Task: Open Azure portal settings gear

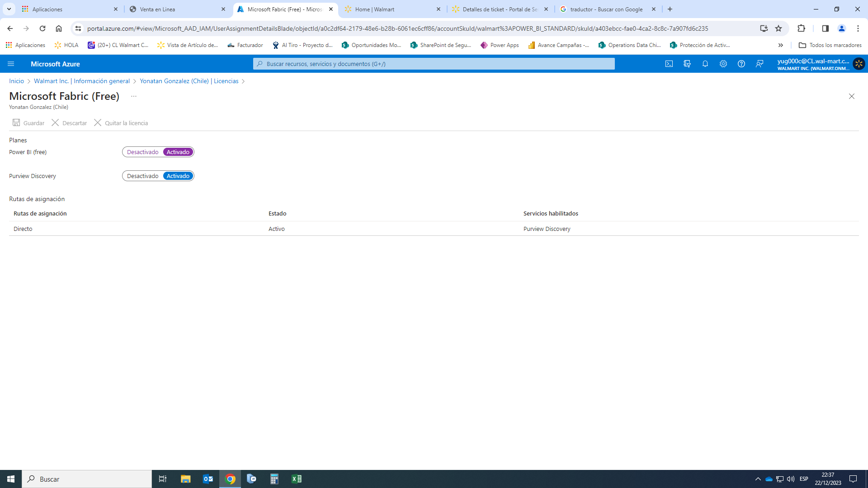Action: click(x=723, y=64)
